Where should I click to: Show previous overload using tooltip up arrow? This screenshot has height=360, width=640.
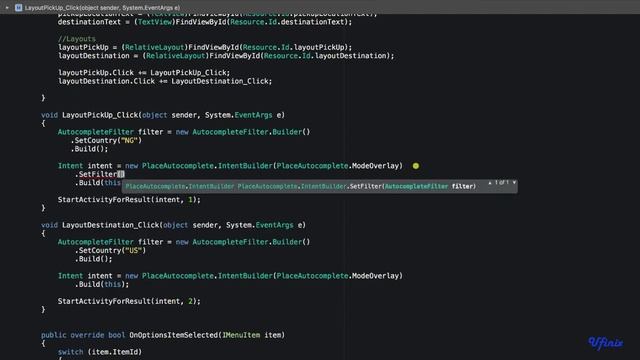point(490,183)
